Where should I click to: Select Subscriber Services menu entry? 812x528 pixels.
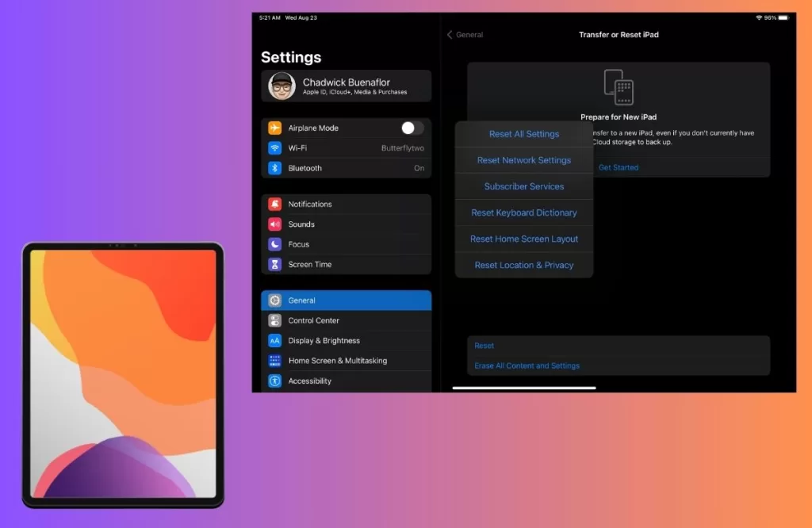(524, 186)
